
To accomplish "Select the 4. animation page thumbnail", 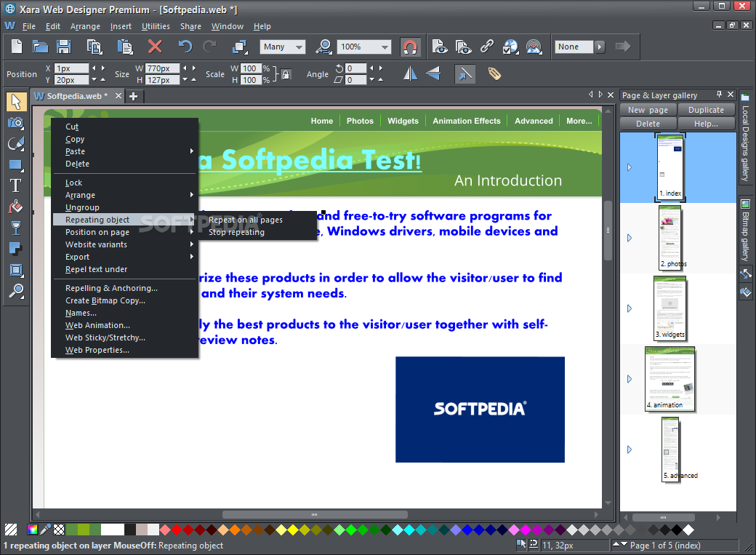I will coord(669,379).
